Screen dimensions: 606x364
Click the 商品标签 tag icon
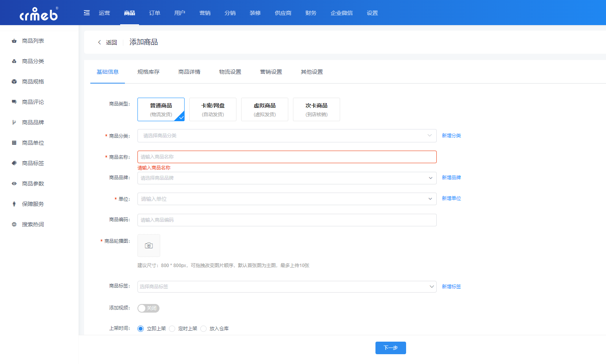point(14,163)
